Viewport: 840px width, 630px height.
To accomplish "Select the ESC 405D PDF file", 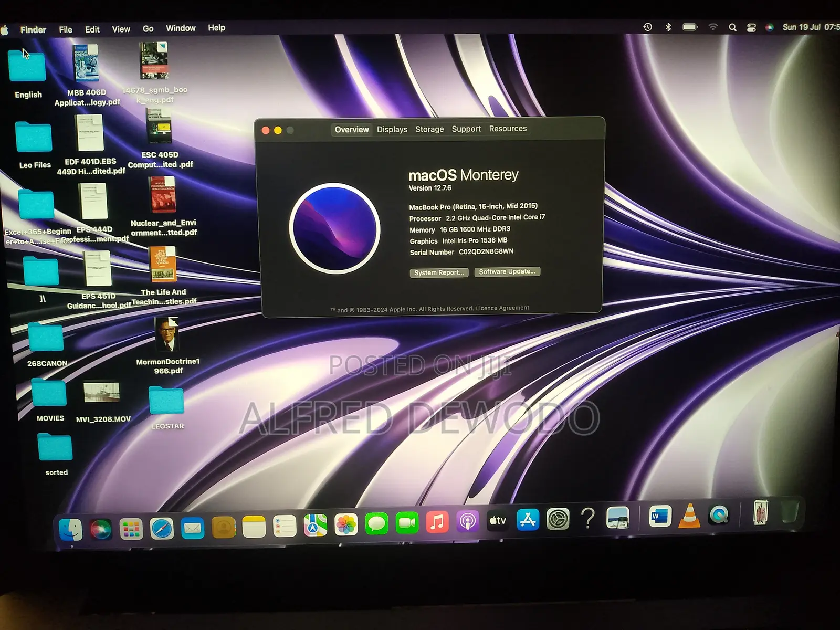I will pyautogui.click(x=160, y=138).
